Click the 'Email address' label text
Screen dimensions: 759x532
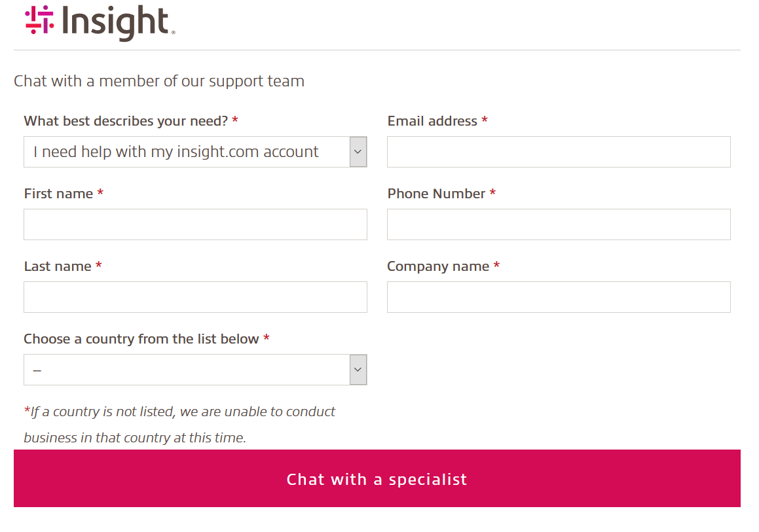pos(432,121)
